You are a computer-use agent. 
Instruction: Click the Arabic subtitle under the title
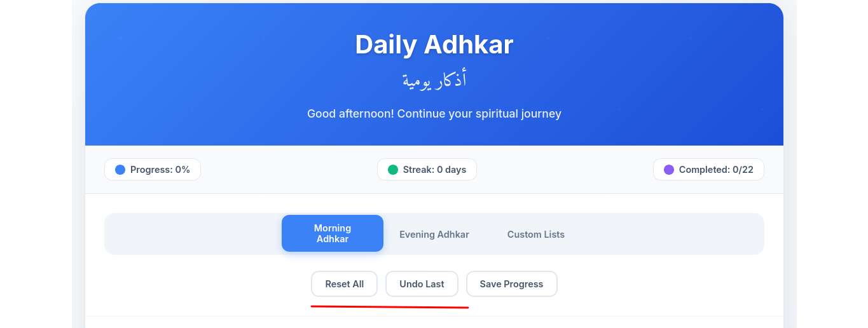pyautogui.click(x=434, y=80)
